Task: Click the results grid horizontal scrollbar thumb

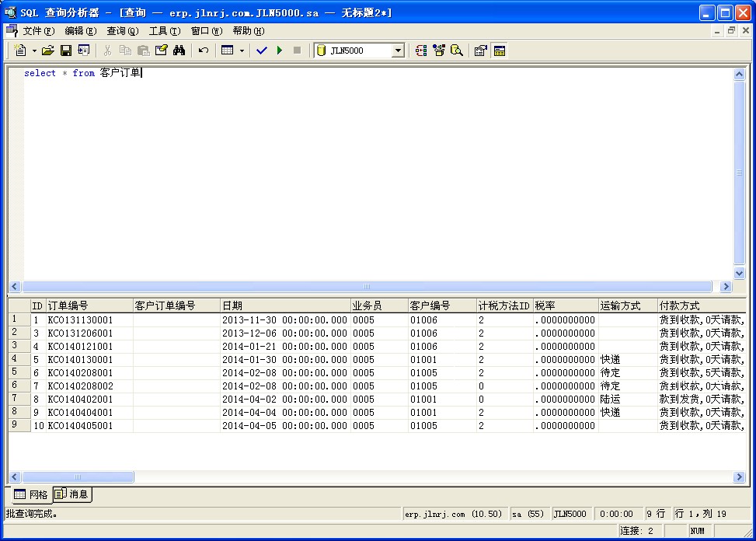Action: tap(78, 476)
